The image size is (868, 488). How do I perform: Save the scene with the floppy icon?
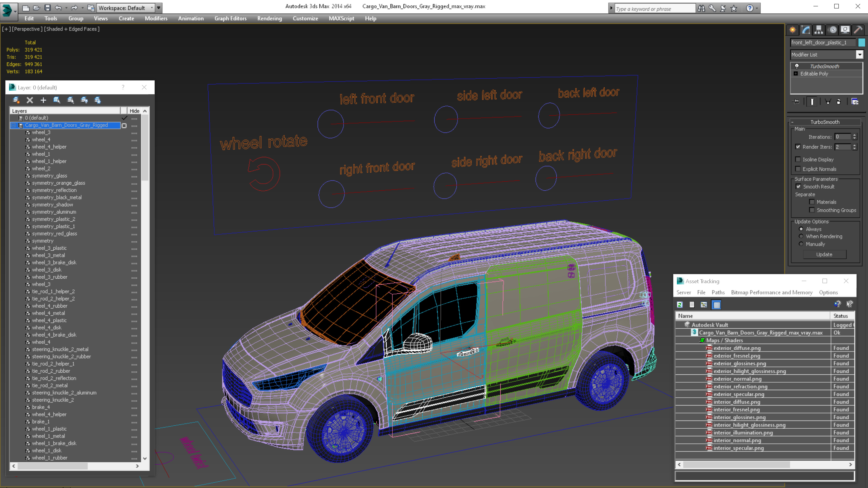tap(48, 8)
